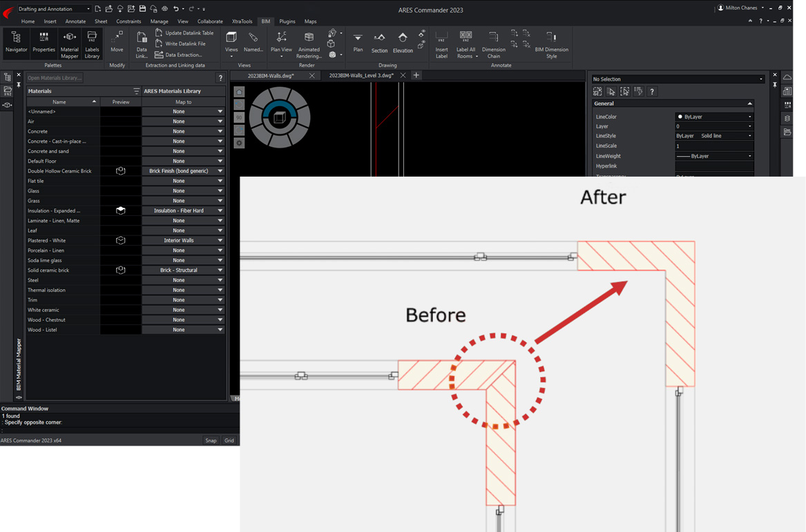
Task: Open BIM Dimension Style settings
Action: (x=552, y=44)
